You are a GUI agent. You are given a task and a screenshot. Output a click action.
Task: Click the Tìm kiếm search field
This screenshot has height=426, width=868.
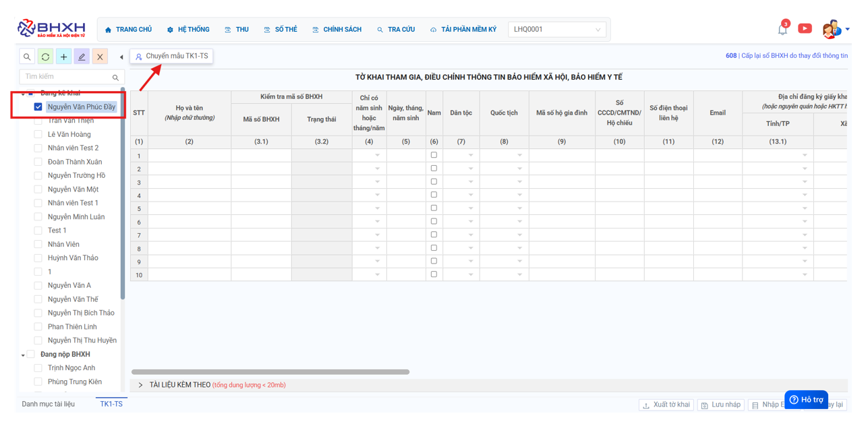(66, 77)
